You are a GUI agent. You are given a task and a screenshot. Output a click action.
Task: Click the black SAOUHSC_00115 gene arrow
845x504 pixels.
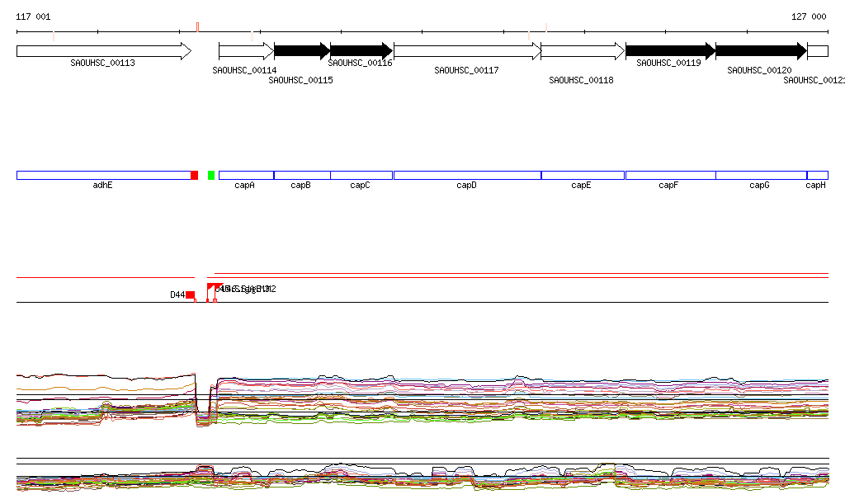coord(302,51)
